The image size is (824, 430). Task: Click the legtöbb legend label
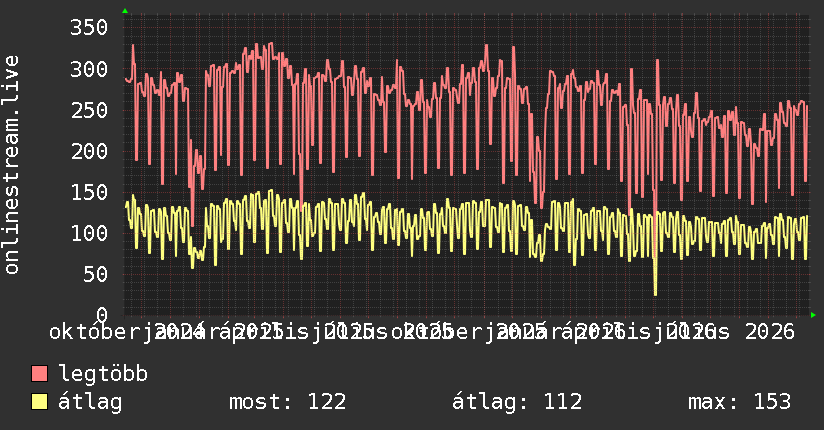103,374
